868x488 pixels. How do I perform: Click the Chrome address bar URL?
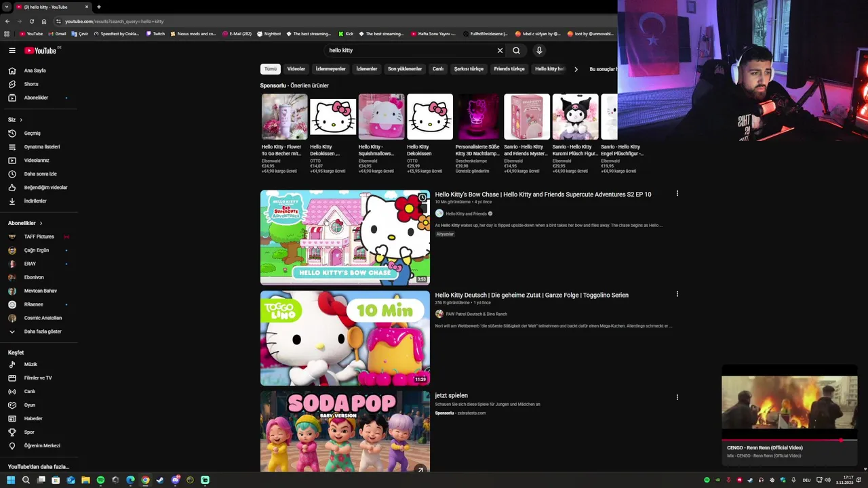point(114,21)
